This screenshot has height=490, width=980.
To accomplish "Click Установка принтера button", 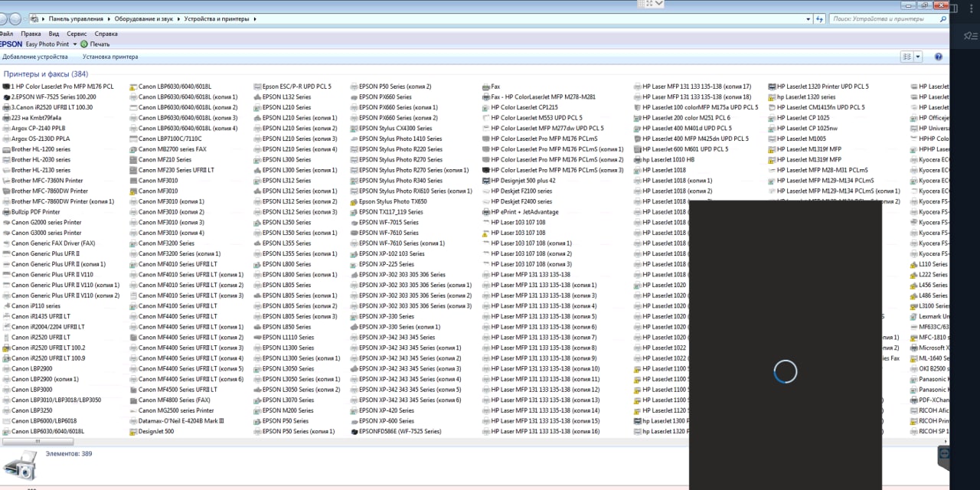I will [x=110, y=57].
